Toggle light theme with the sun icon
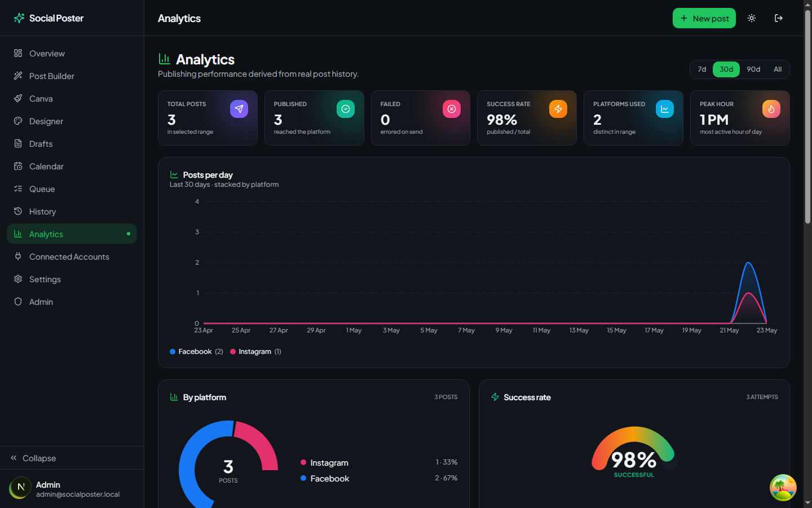This screenshot has height=508, width=812. click(752, 18)
